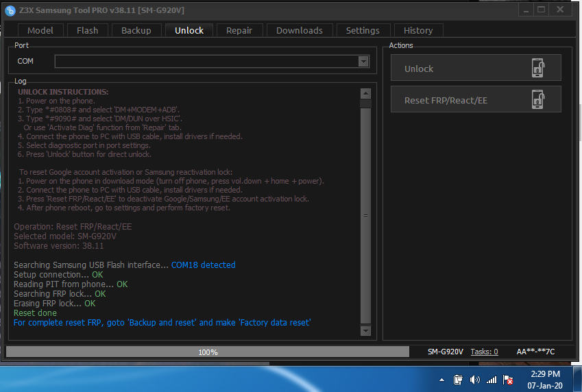Click AA**-**7C serial in status bar
Viewport: 582px width, 392px height.
535,352
